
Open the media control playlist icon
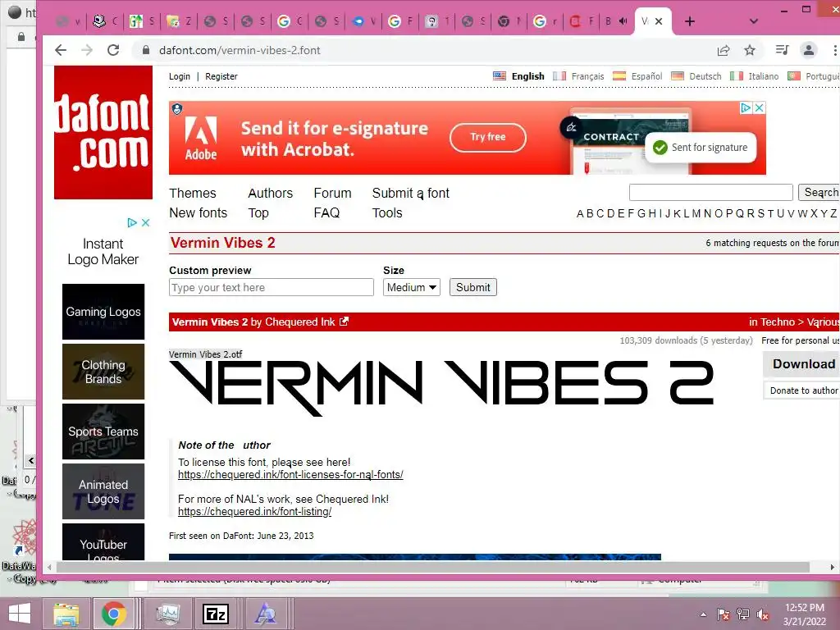[782, 50]
